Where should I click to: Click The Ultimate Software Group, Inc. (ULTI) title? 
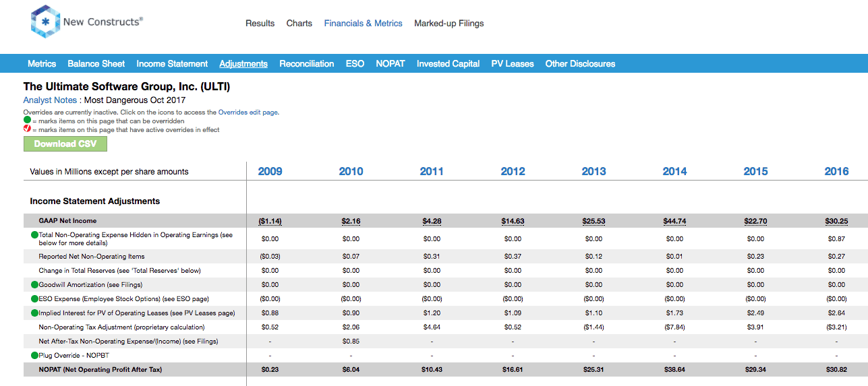127,87
